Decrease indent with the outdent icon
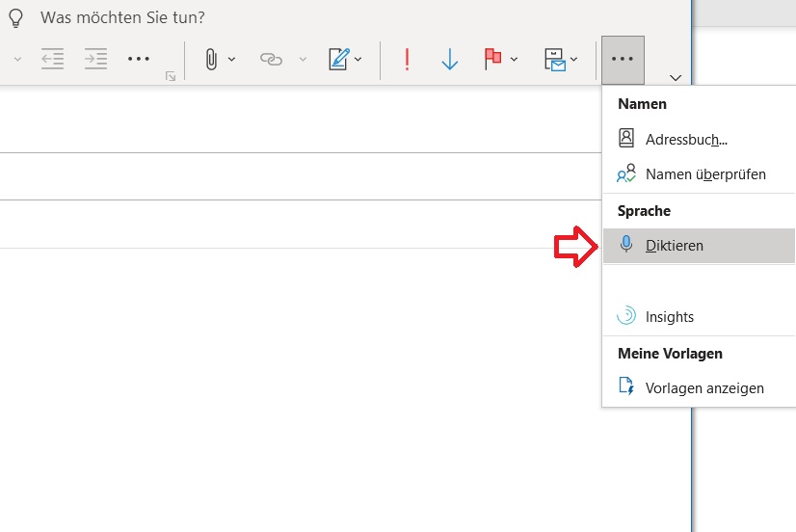This screenshot has width=796, height=532. [52, 59]
